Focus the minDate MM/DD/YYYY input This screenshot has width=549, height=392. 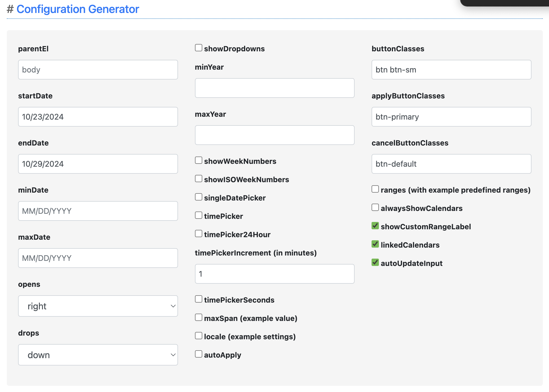click(x=98, y=211)
